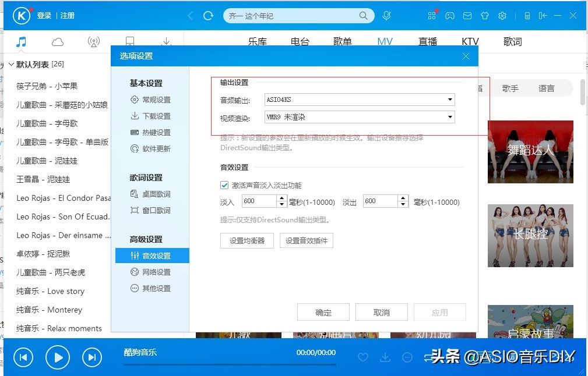Click the radio broadcast icon in the sidebar
The height and width of the screenshot is (376, 588).
pyautogui.click(x=93, y=41)
